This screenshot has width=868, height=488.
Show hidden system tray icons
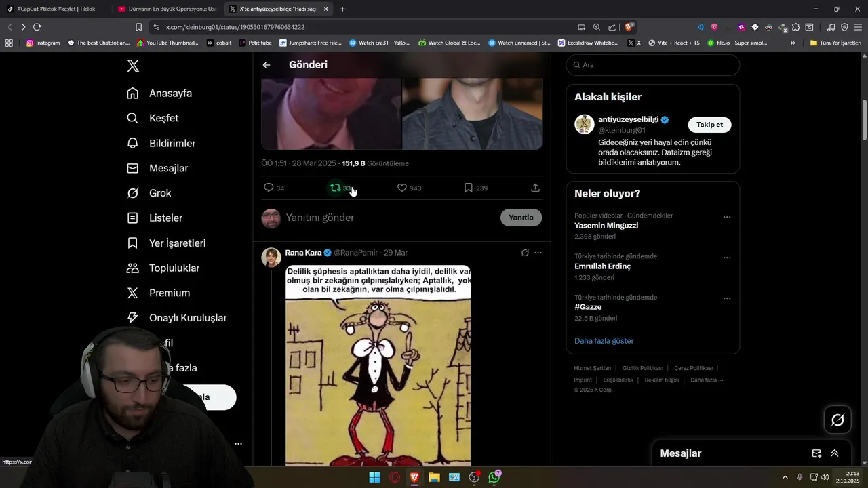point(785,477)
